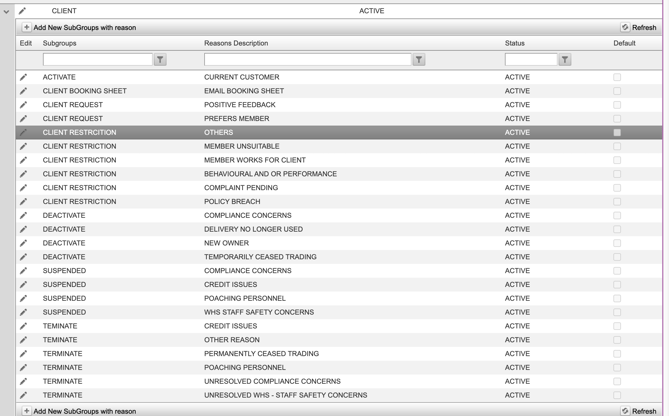Select WHS STAFF SAFETY CONCERNS text
The image size is (670, 416).
pos(259,312)
